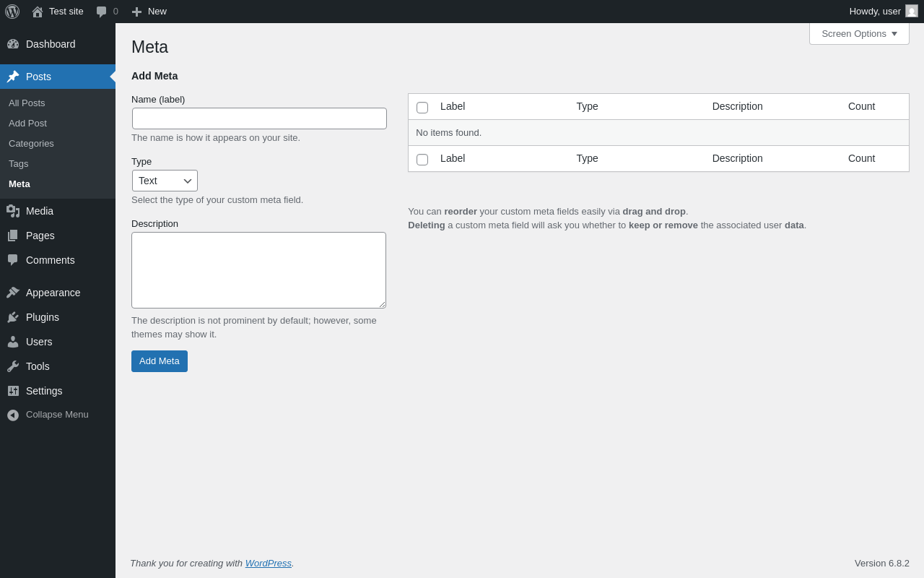924x578 pixels.
Task: Click the Dashboard gauge icon
Action: pyautogui.click(x=13, y=44)
